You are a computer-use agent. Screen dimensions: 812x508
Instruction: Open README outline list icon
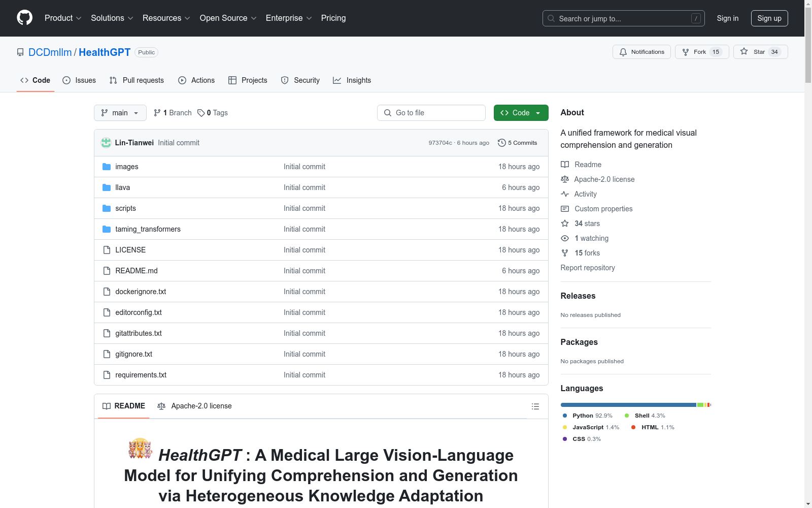535,406
